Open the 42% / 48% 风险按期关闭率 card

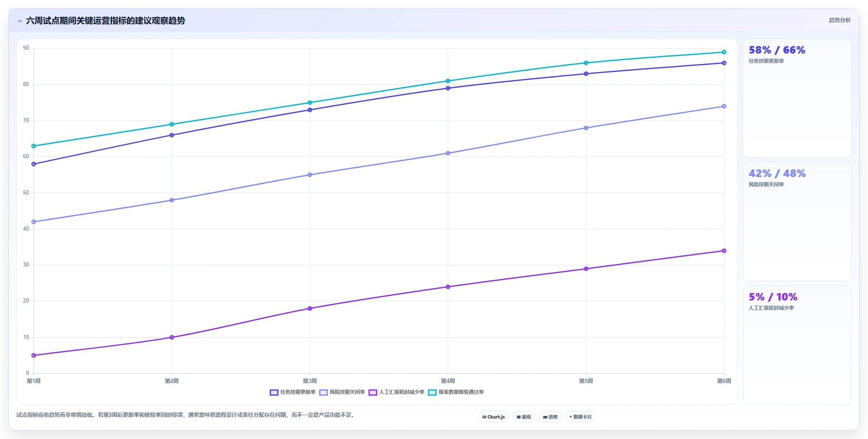(797, 222)
